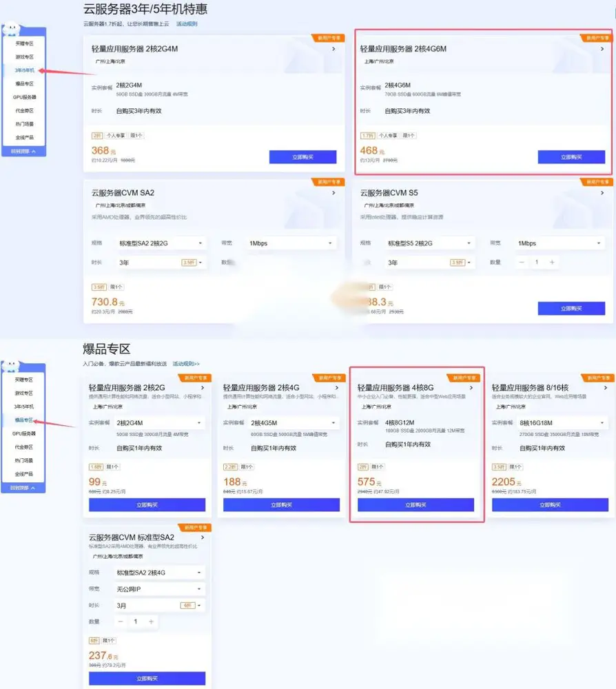The height and width of the screenshot is (689, 616).
Task: Select 代金券区 in sidebar beside the 3年/5年机特惠 section
Action: (x=24, y=111)
